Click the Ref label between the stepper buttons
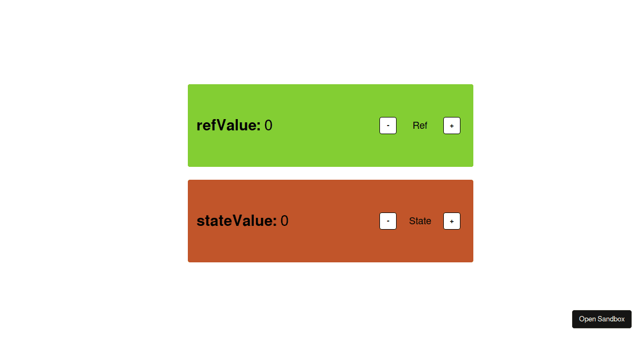This screenshot has height=338, width=644. (x=420, y=125)
